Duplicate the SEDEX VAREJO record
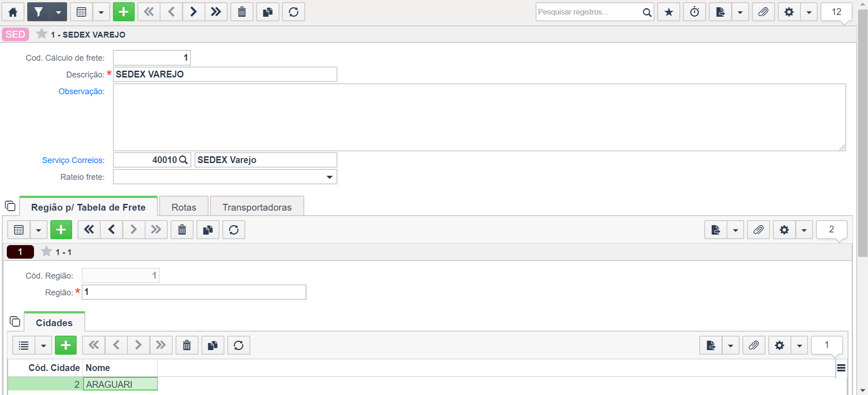 (268, 12)
